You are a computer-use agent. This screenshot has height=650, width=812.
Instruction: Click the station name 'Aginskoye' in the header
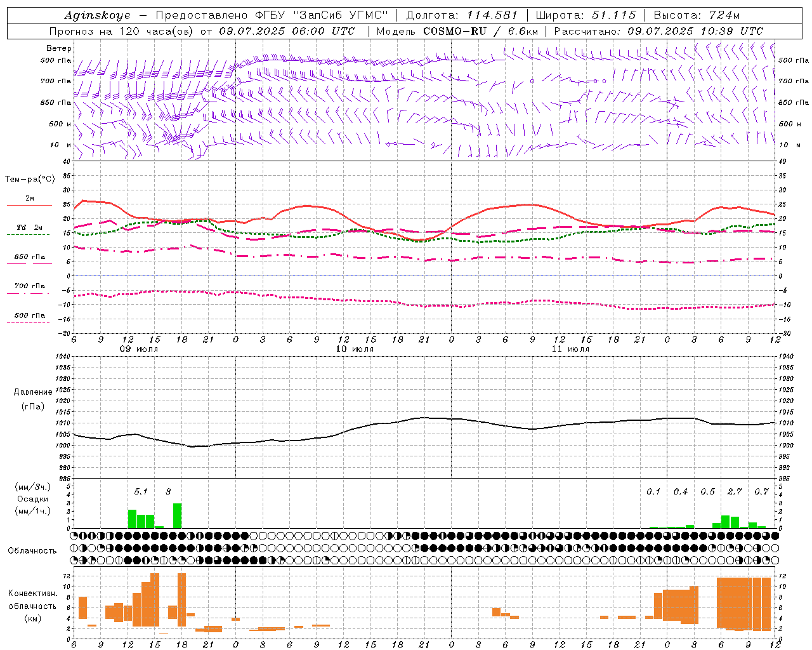point(98,15)
